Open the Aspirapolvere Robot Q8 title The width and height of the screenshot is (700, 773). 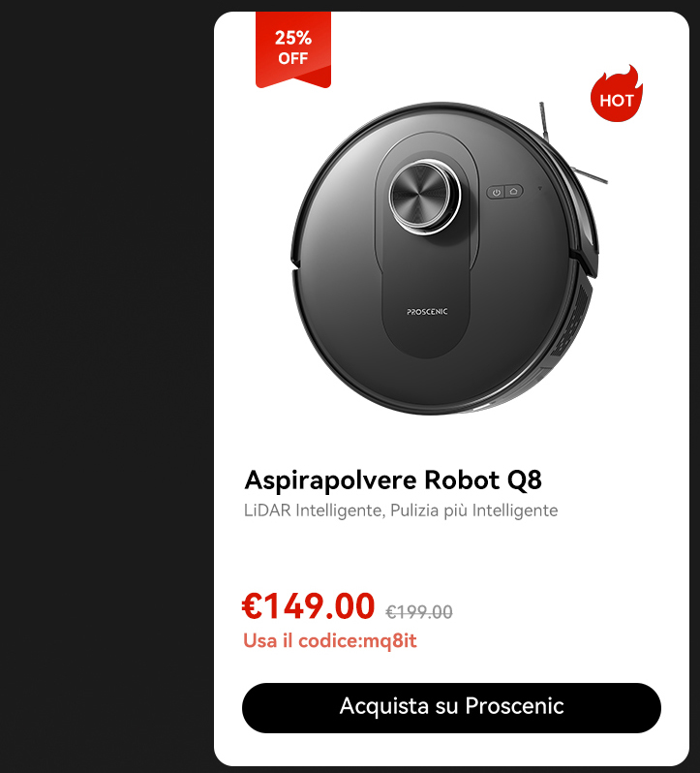(x=393, y=479)
